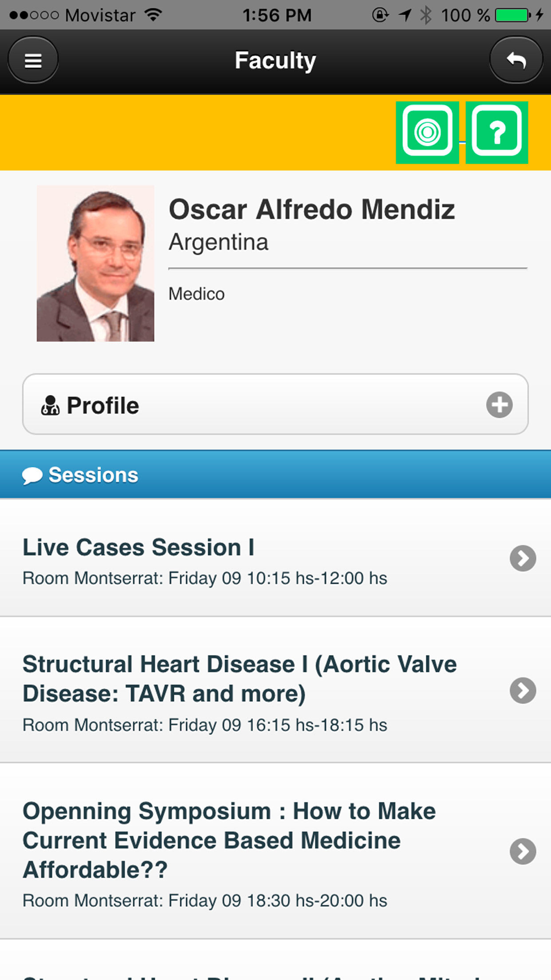Open Live Cases Session I chevron
Image resolution: width=551 pixels, height=980 pixels.
click(523, 558)
